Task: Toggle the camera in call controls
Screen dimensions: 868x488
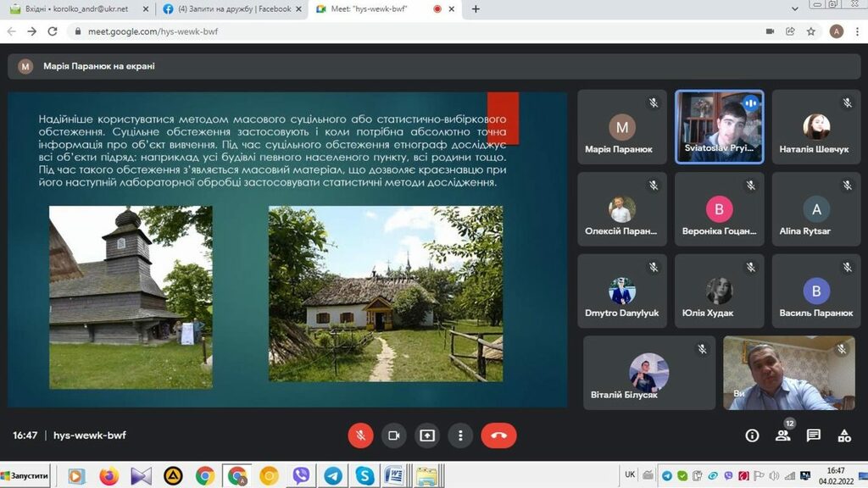Action: coord(393,435)
